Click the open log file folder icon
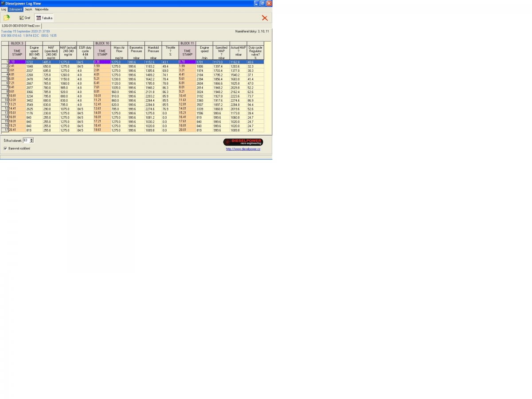The image size is (532, 399). tap(7, 18)
